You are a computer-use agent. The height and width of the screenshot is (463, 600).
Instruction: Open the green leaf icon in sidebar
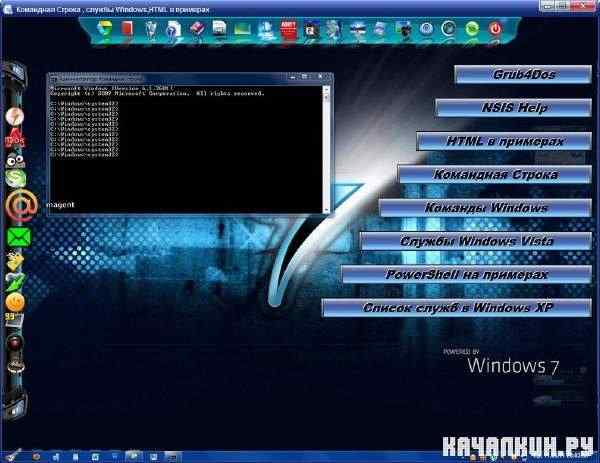[x=15, y=282]
